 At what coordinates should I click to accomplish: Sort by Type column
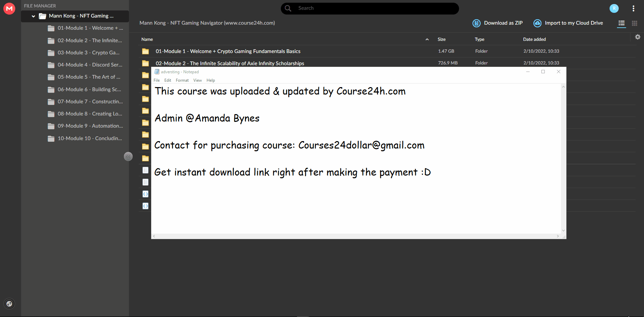pos(479,39)
